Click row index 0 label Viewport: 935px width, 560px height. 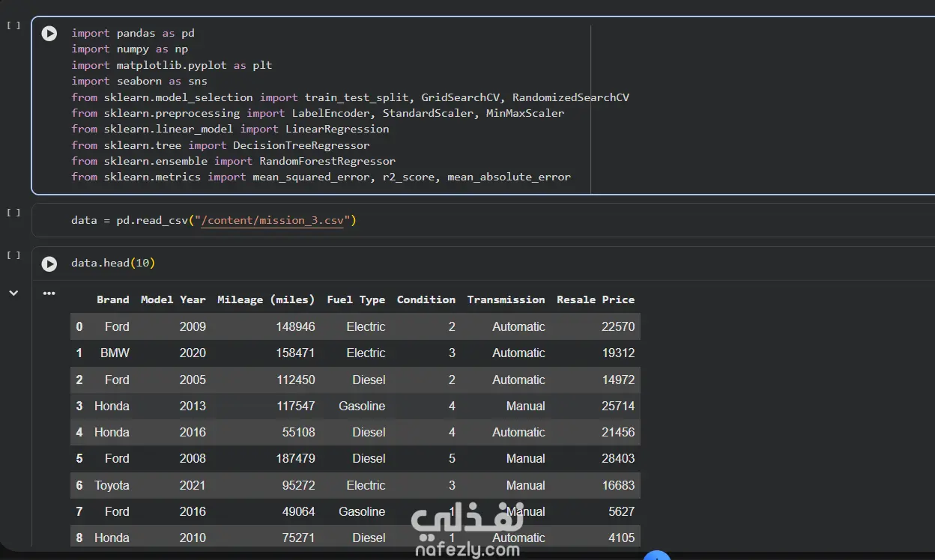pyautogui.click(x=79, y=326)
